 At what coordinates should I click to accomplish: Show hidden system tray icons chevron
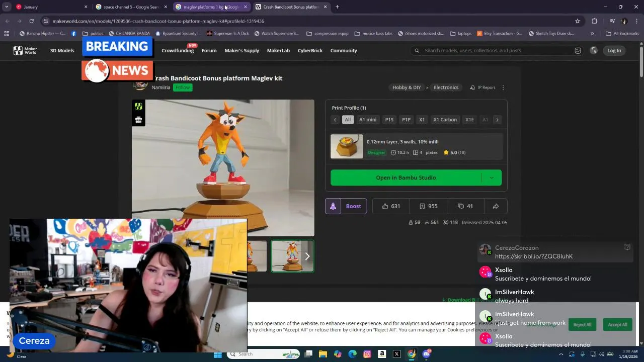561,354
